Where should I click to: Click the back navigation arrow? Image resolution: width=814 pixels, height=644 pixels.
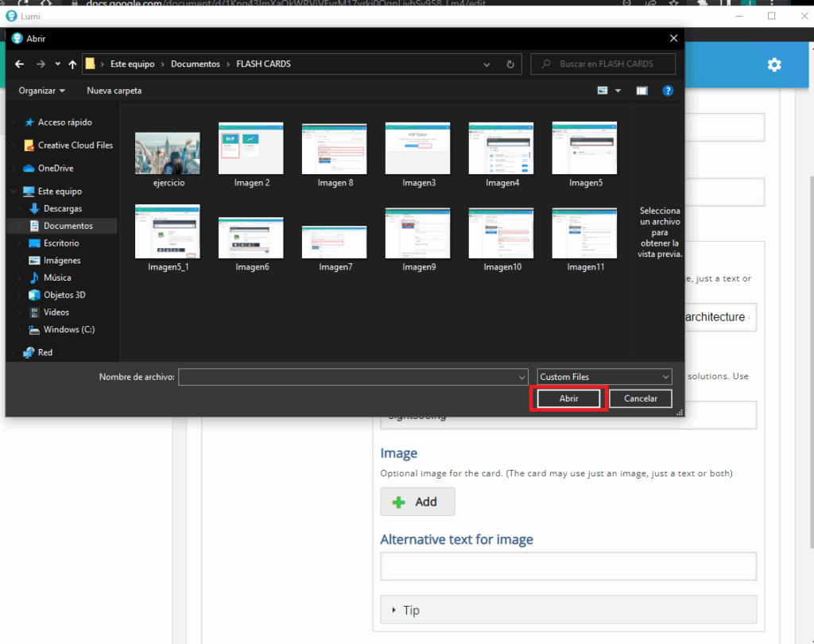[x=20, y=64]
